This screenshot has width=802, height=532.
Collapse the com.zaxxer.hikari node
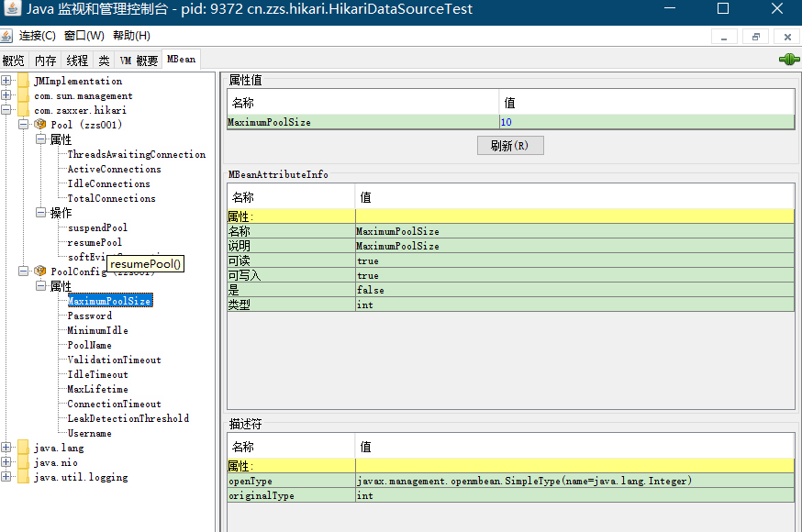6,109
